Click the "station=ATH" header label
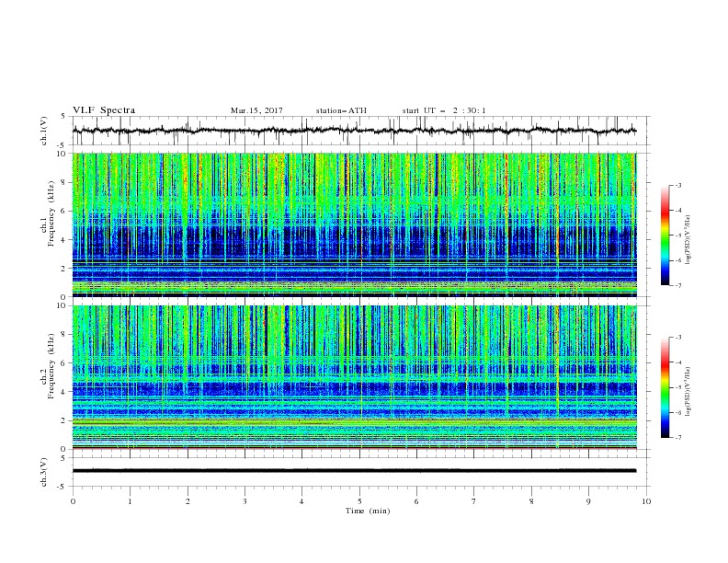 click(x=341, y=110)
